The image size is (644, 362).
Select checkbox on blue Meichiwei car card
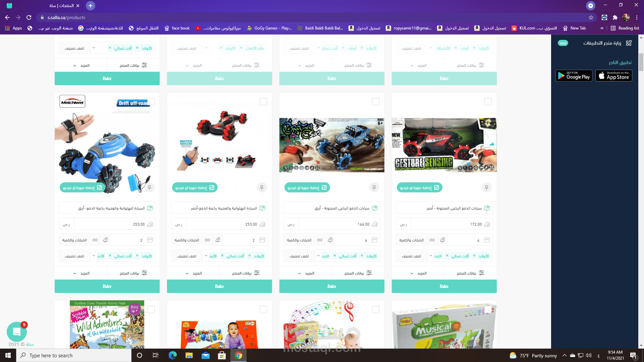coord(151,102)
